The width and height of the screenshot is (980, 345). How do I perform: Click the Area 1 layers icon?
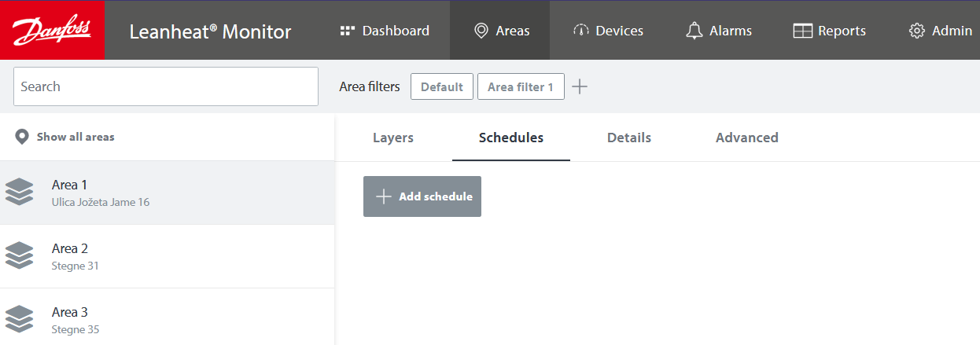click(20, 192)
